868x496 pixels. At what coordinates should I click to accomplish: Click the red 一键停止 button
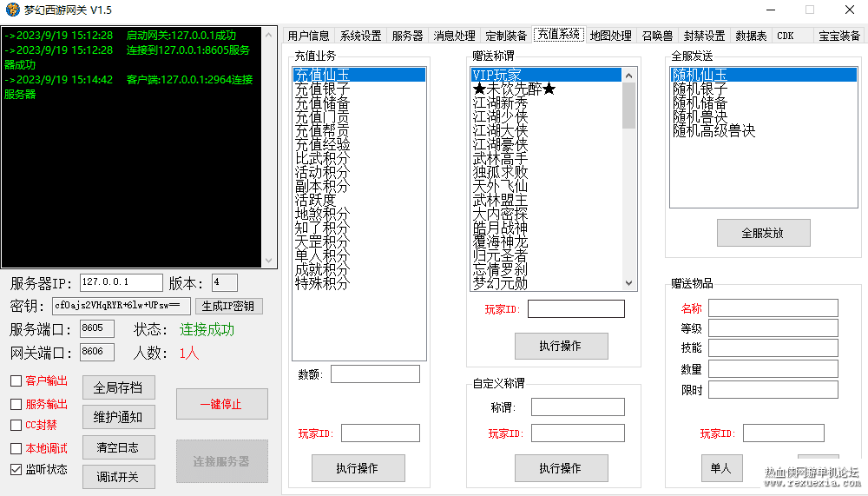[221, 404]
